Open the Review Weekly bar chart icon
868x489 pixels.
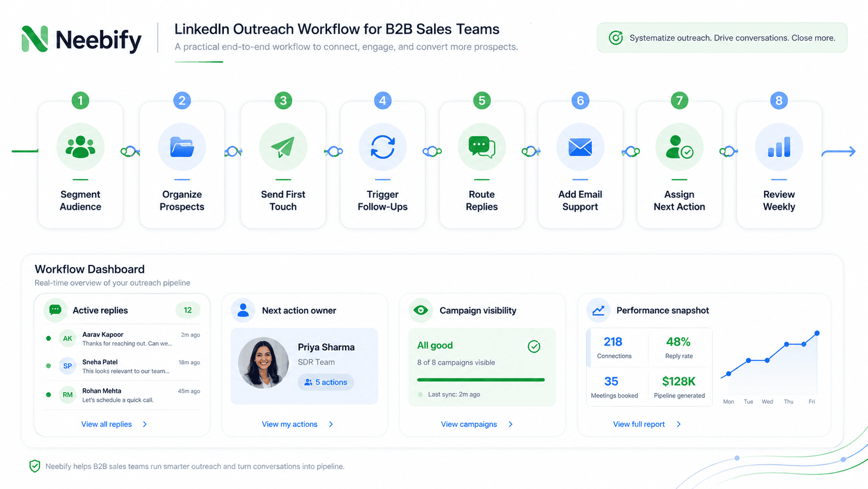[779, 147]
